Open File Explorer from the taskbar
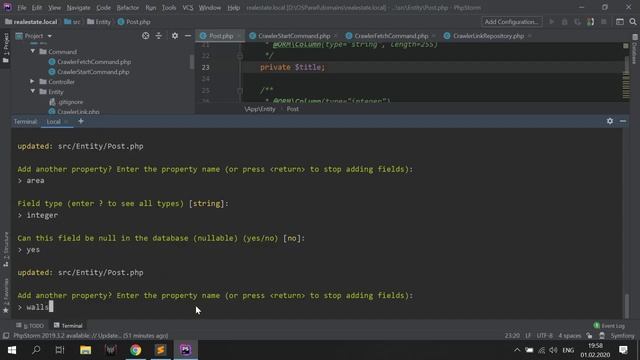 click(85, 350)
